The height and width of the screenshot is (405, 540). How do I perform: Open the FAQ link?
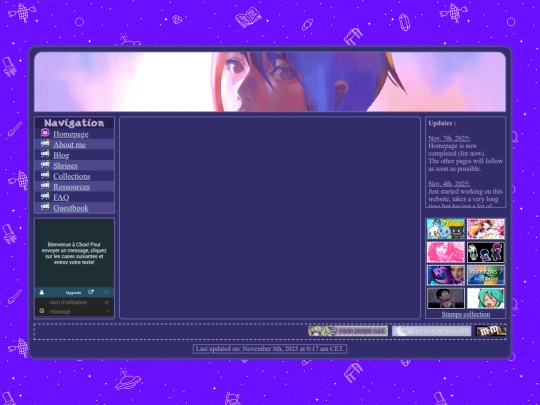tap(61, 197)
